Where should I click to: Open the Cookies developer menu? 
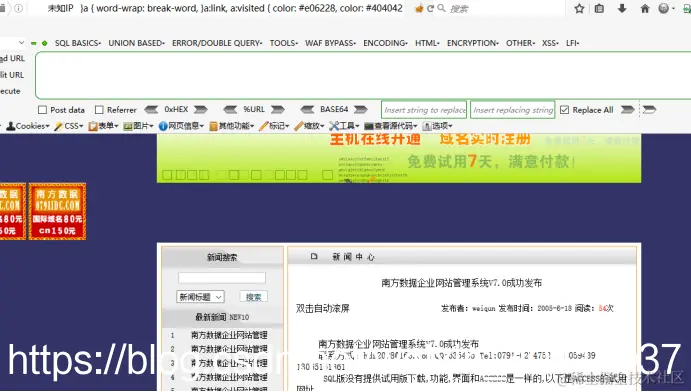tap(28, 126)
